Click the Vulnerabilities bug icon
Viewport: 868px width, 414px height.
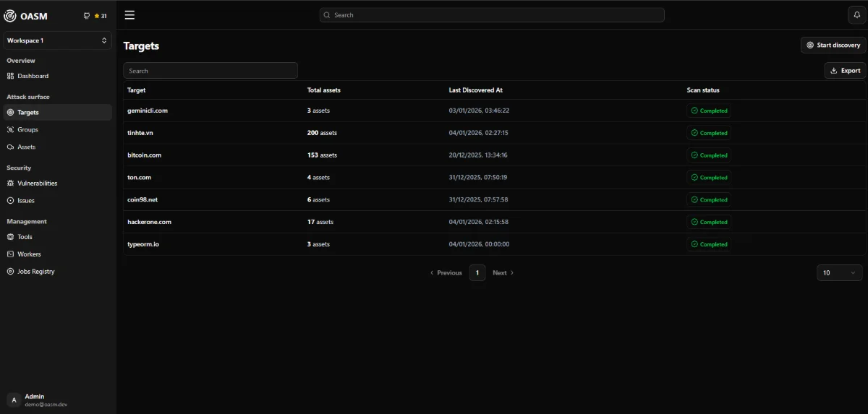10,183
